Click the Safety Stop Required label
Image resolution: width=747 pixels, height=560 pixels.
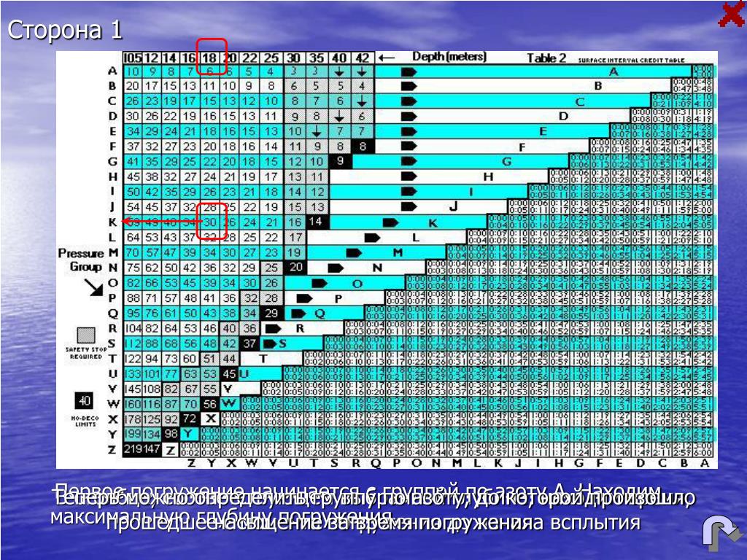tap(86, 353)
